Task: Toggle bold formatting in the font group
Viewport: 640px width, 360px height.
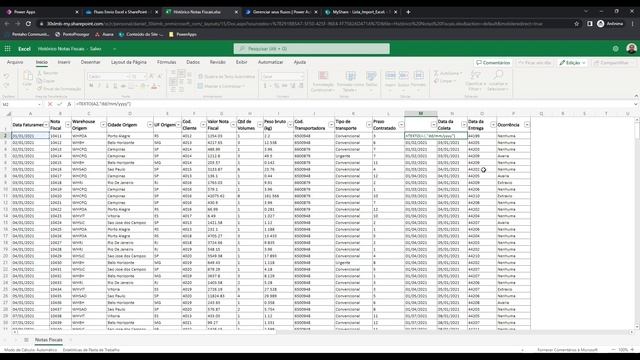Action: pos(91,86)
